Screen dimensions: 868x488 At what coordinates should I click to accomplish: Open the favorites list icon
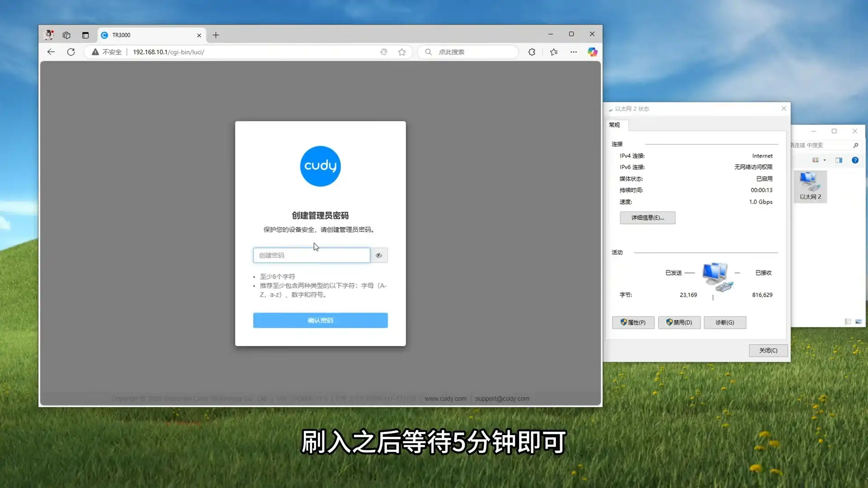[x=554, y=52]
